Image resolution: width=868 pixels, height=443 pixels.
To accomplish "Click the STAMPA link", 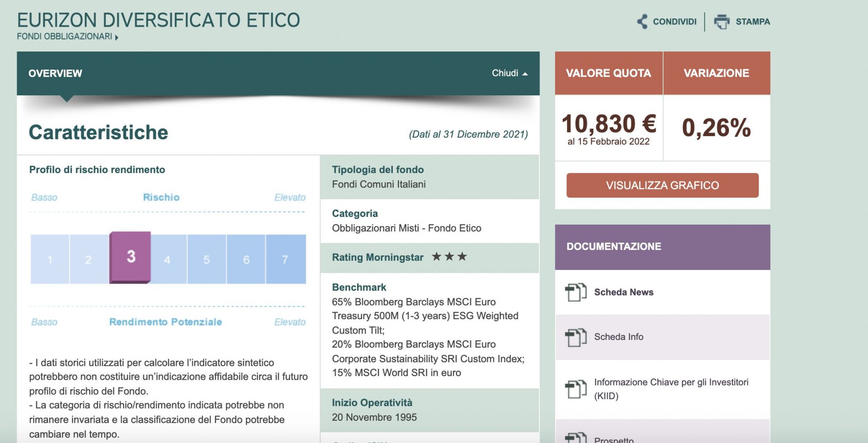I will [753, 22].
